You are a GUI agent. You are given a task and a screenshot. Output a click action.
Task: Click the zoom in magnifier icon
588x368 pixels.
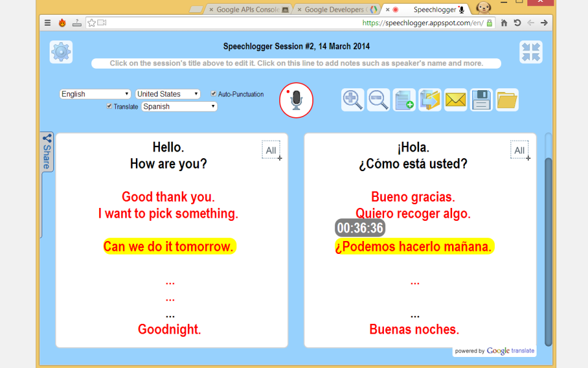coord(353,100)
